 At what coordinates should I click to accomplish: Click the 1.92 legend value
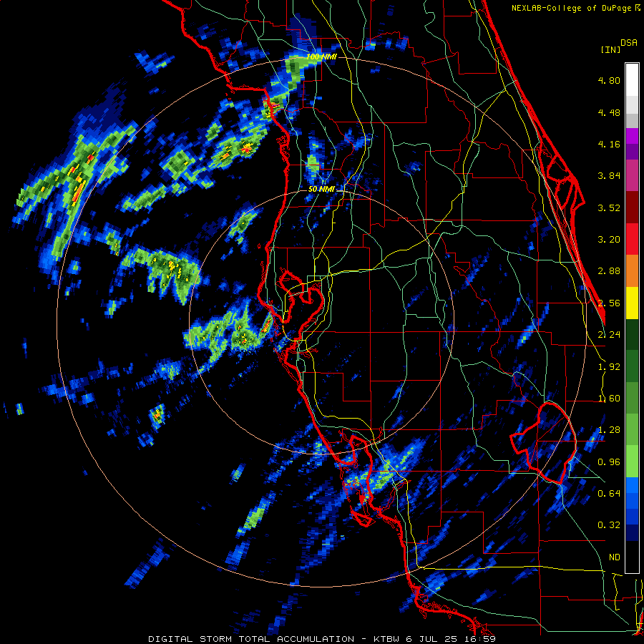tap(609, 367)
